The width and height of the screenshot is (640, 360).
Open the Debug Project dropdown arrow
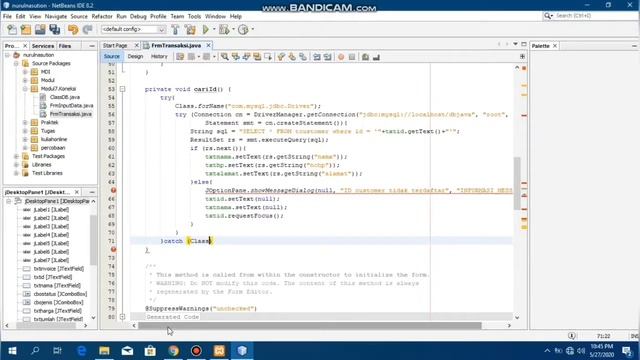point(233,29)
